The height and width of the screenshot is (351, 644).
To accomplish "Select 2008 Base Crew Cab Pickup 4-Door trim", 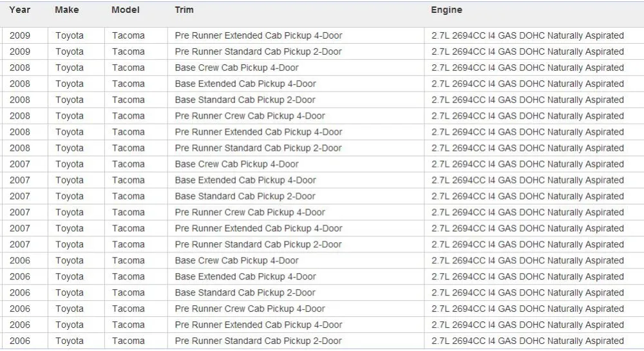I will 236,68.
